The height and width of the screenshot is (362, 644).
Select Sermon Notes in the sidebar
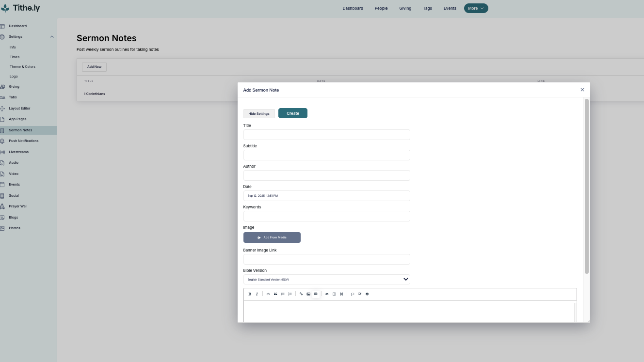pyautogui.click(x=28, y=130)
